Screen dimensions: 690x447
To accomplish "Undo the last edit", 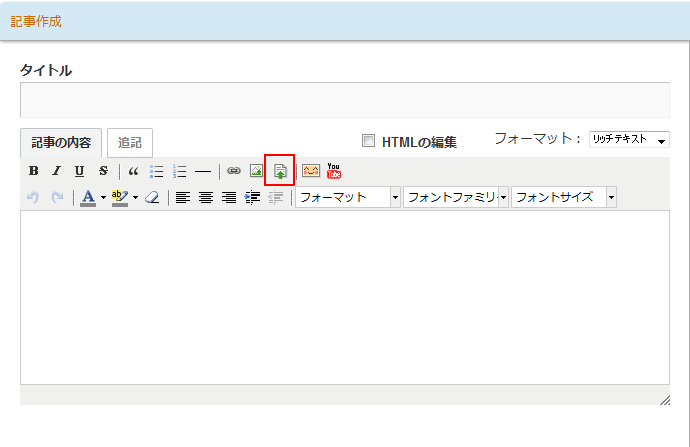I will 33,197.
